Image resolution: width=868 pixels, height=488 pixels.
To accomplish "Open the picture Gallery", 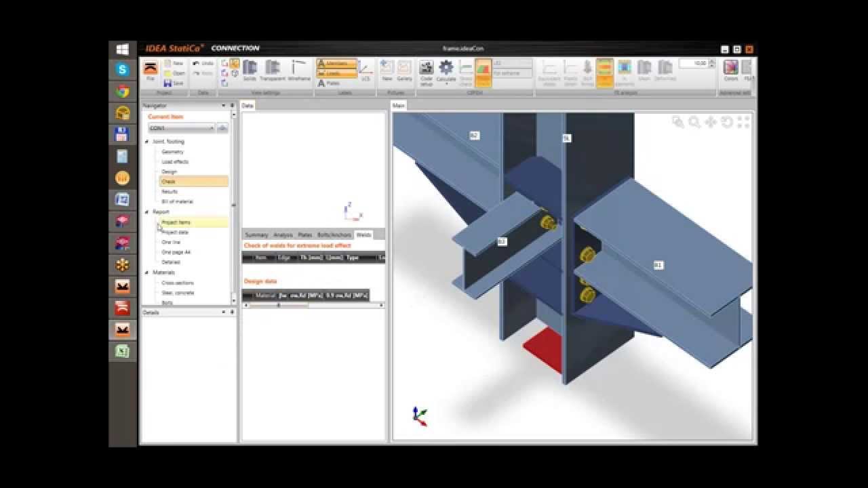I will click(x=404, y=70).
